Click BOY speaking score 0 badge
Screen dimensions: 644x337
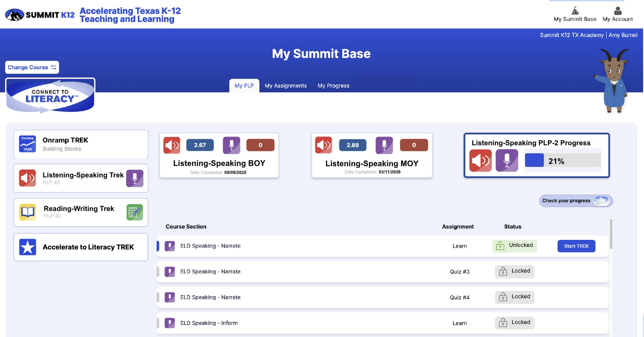click(x=260, y=145)
